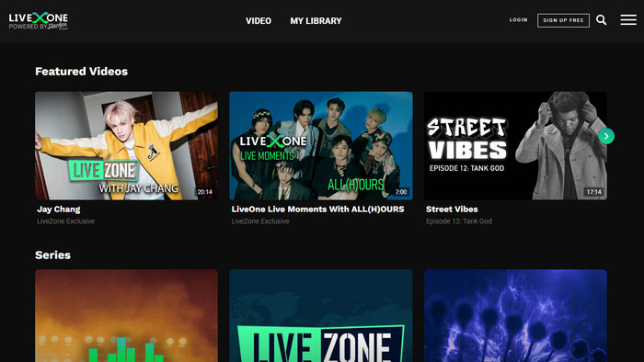This screenshot has height=362, width=644.
Task: Advance featured videos with green arrow
Action: click(x=606, y=136)
